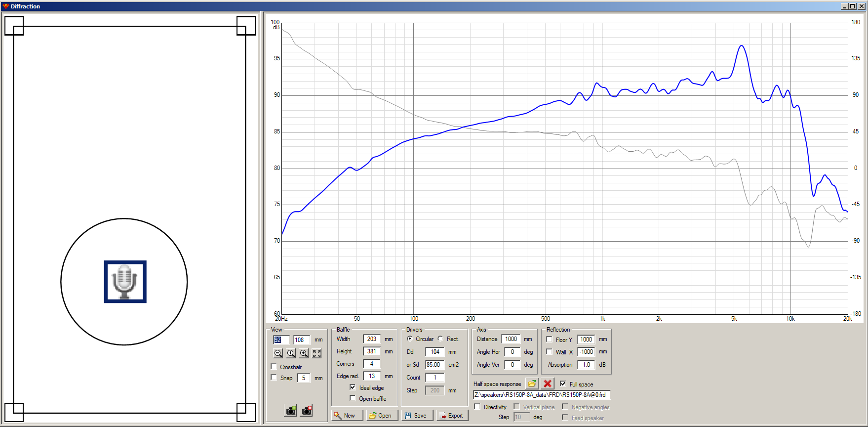
Task: Select the bottom-right baffle corner handle
Action: click(246, 412)
